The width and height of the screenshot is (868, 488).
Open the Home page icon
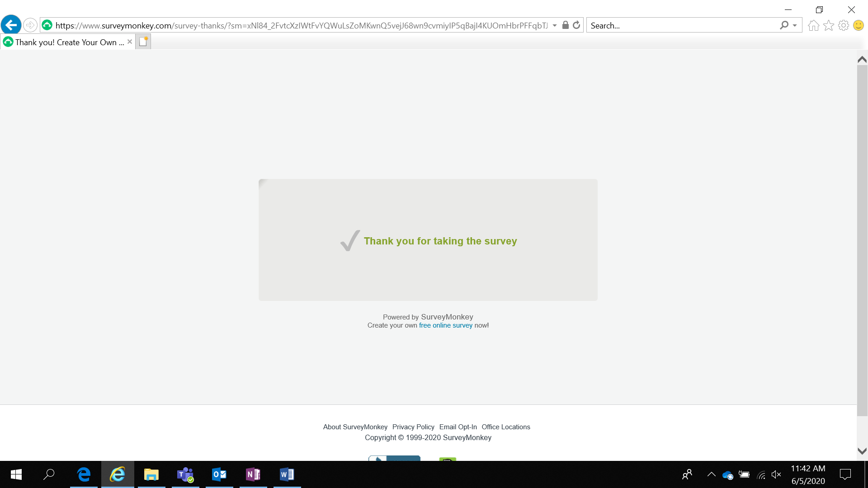813,25
